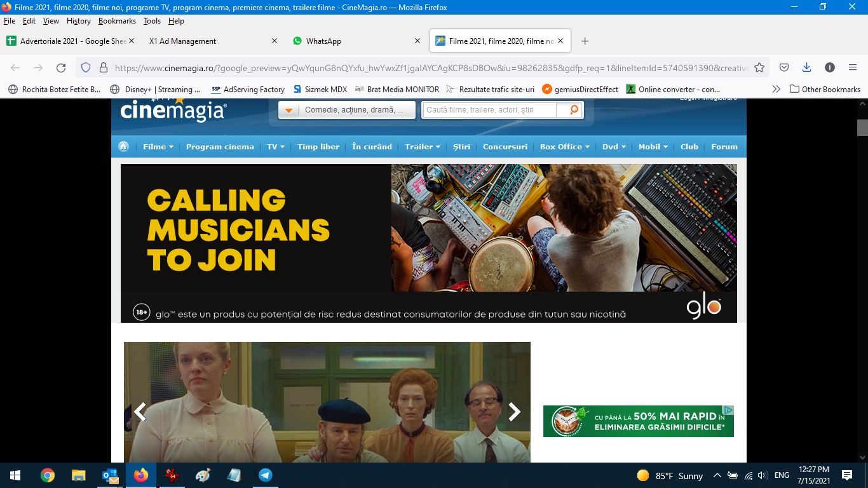Open the Windows notification center
Image resolution: width=868 pixels, height=488 pixels.
click(846, 475)
